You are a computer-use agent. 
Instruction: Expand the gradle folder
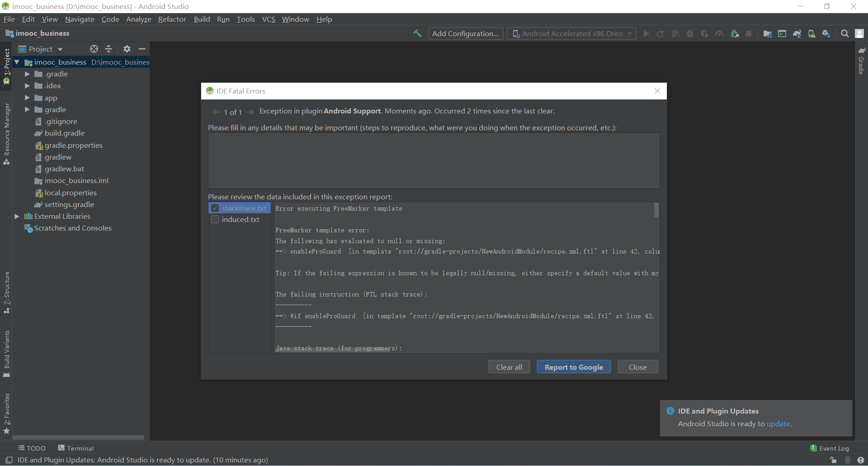click(27, 109)
